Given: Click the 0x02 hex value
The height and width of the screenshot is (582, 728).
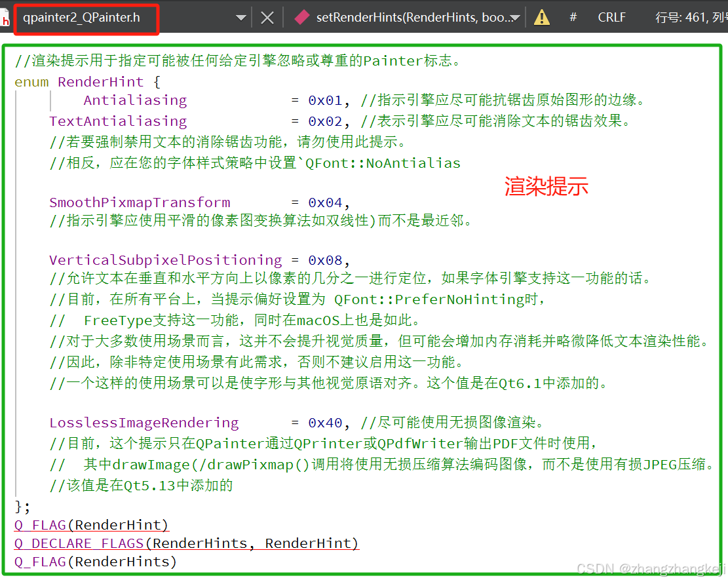Looking at the screenshot, I should click(x=325, y=121).
